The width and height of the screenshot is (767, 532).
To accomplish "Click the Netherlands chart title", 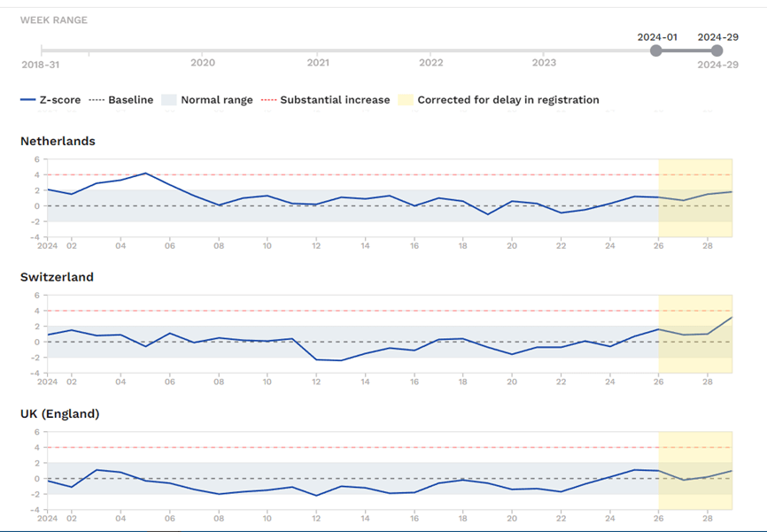I will [x=58, y=141].
